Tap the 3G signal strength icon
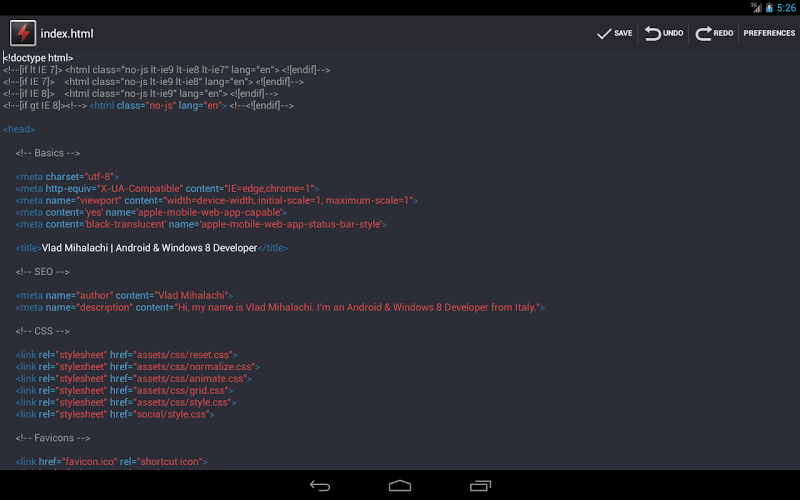This screenshot has width=800, height=500. click(756, 7)
